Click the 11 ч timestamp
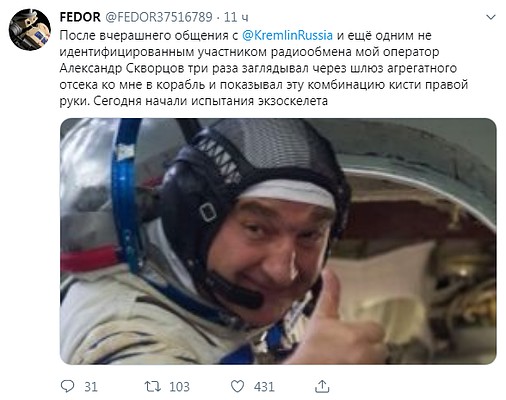 236,17
